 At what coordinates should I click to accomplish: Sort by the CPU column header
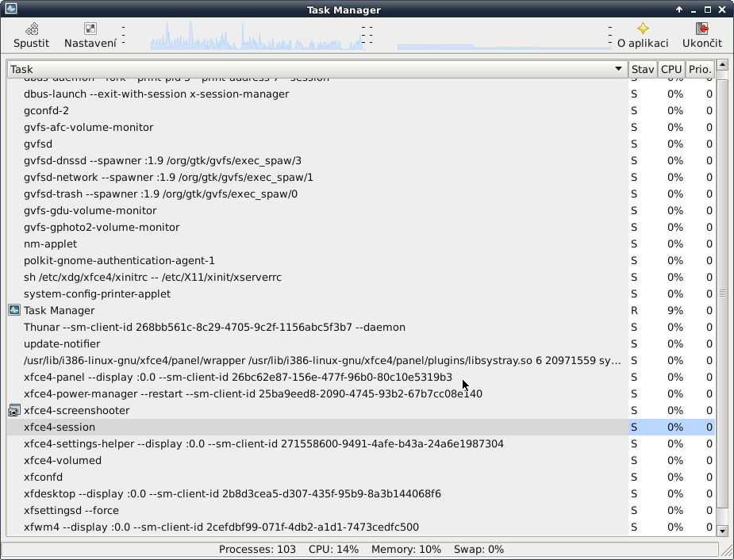click(671, 69)
